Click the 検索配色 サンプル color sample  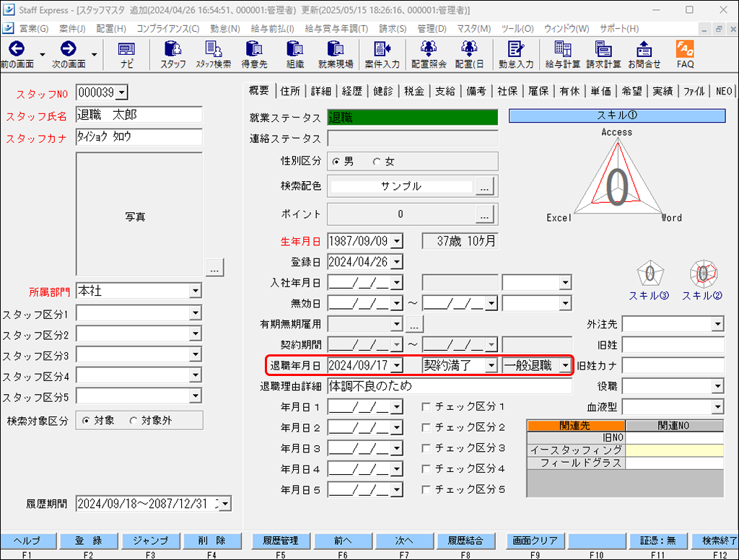pos(401,187)
